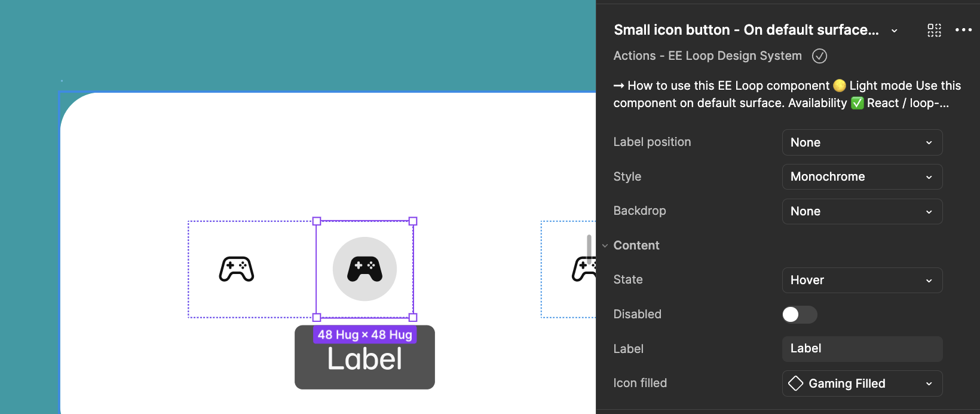The image size is (980, 414).
Task: Click the bottom-right selection resize handle
Action: pos(413,318)
